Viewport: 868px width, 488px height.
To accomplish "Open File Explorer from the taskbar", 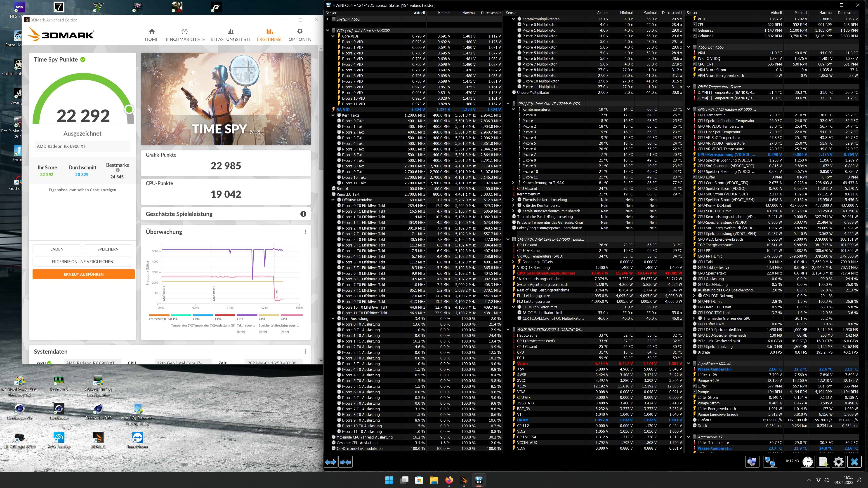I will [x=434, y=480].
